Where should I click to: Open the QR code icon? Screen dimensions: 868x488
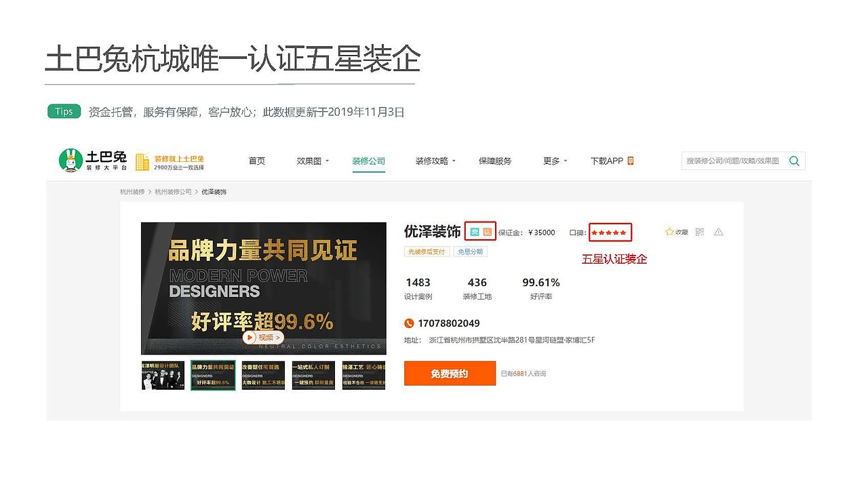coord(700,232)
